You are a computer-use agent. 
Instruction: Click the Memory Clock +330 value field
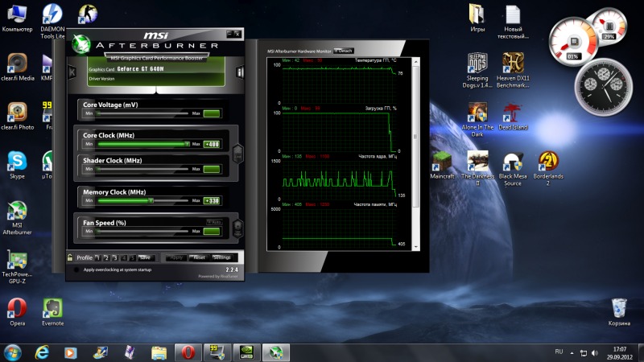(212, 200)
